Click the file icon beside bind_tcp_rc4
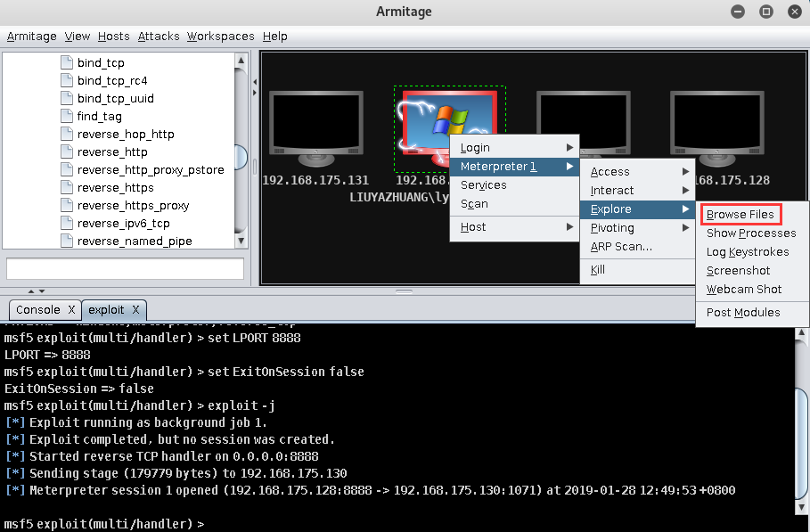This screenshot has width=810, height=532. [67, 80]
